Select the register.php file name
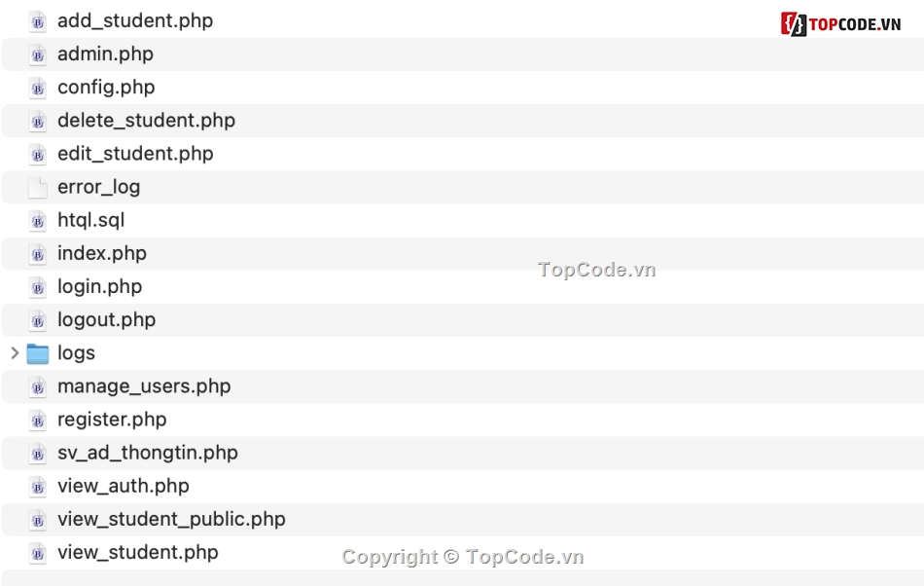 (112, 420)
